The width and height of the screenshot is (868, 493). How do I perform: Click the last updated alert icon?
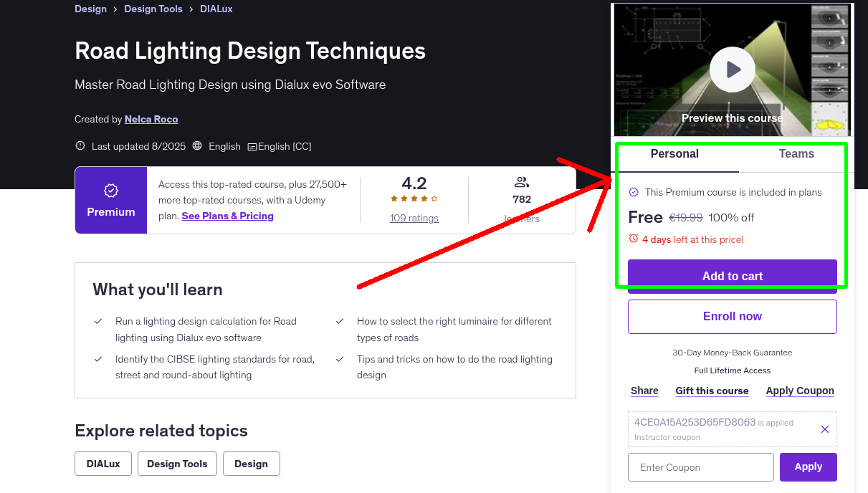80,146
